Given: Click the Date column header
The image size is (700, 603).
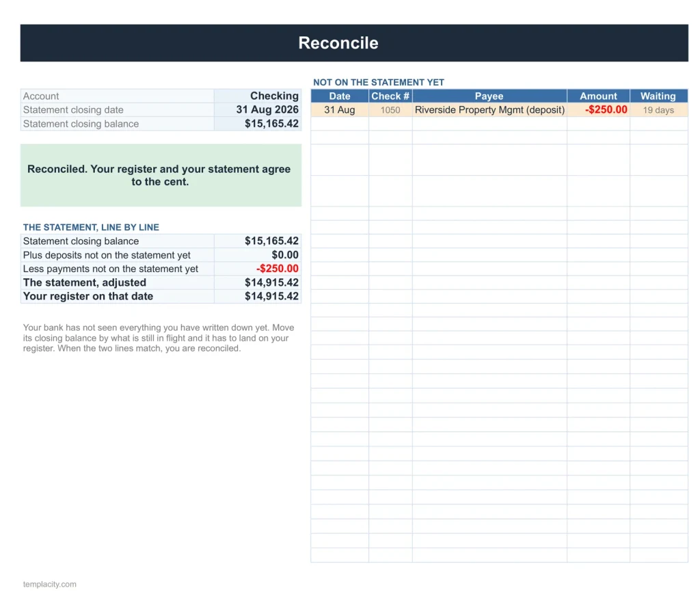Looking at the screenshot, I should [x=340, y=96].
